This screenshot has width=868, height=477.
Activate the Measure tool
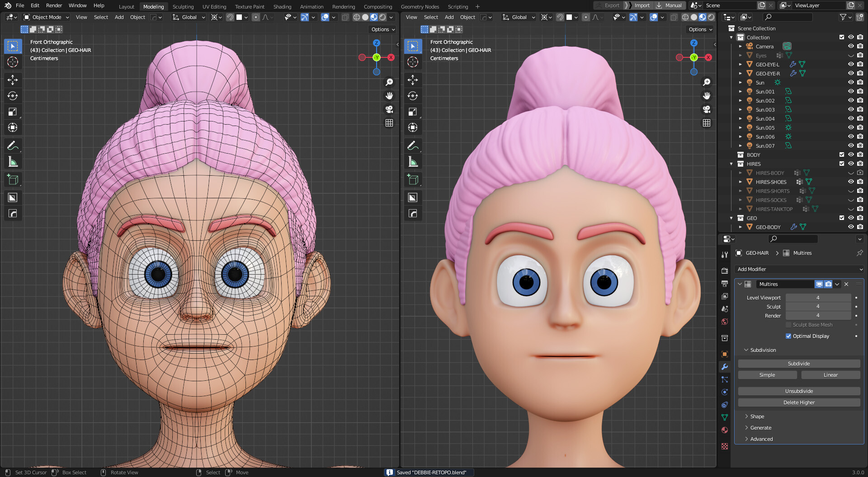tap(13, 161)
